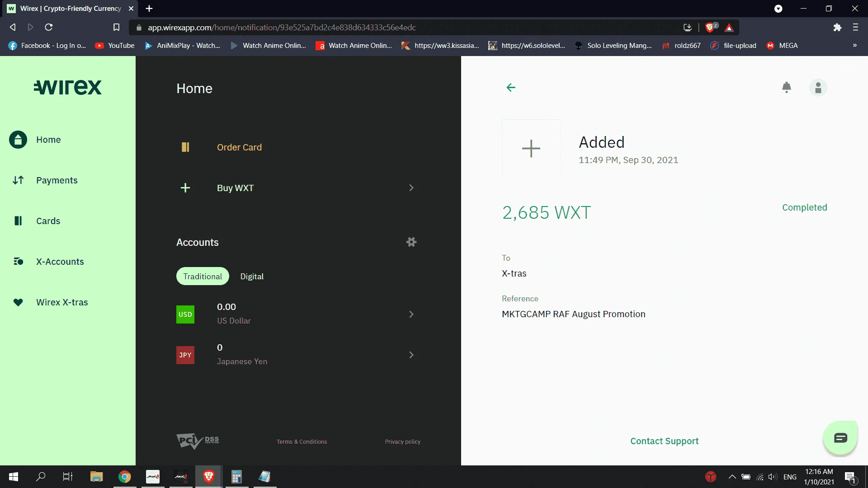Open the live chat widget

click(840, 438)
